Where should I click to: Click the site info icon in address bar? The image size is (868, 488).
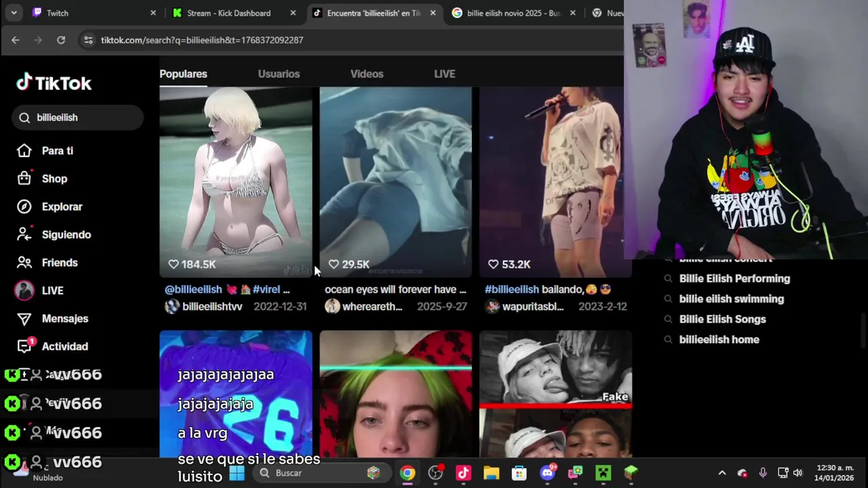point(88,40)
